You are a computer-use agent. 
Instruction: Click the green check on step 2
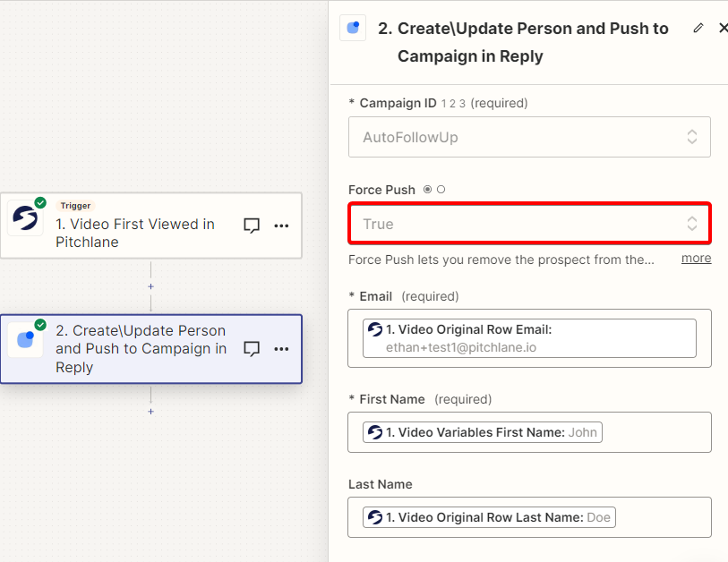click(40, 324)
